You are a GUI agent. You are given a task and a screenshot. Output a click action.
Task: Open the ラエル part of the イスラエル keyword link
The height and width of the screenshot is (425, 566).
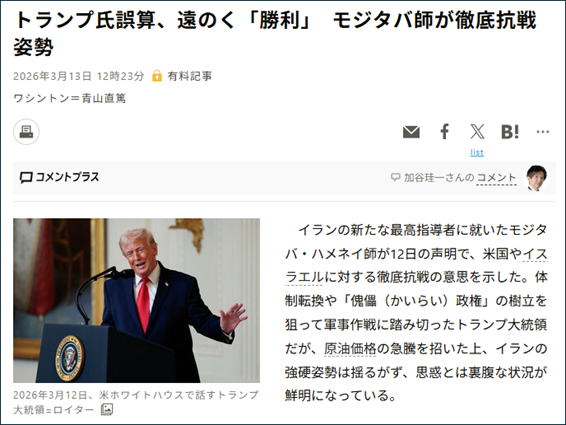point(304,277)
